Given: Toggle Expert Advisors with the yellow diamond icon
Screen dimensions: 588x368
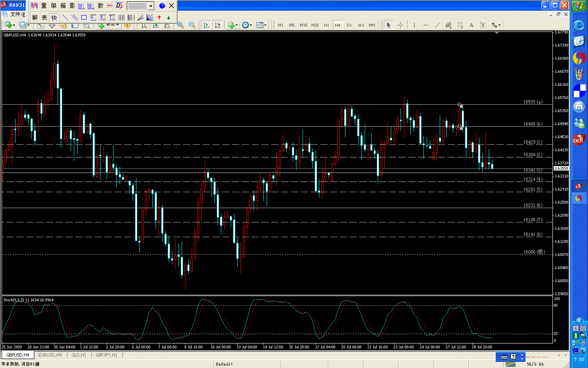Looking at the screenshot, I should (127, 25).
